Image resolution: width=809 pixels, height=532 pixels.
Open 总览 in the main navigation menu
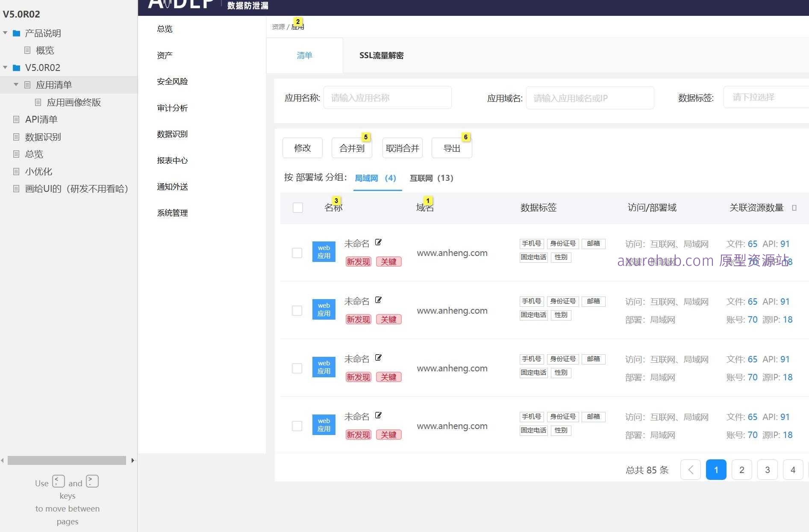(x=165, y=29)
